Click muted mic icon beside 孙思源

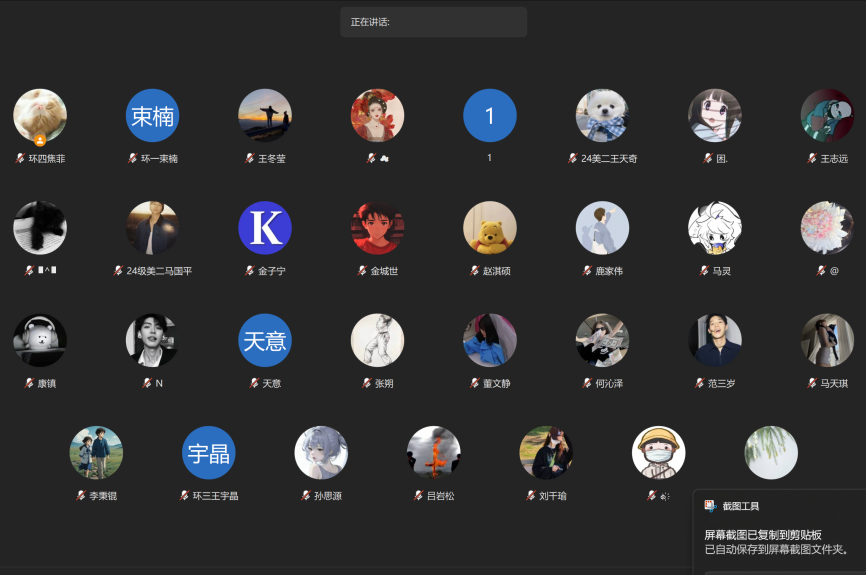[306, 495]
